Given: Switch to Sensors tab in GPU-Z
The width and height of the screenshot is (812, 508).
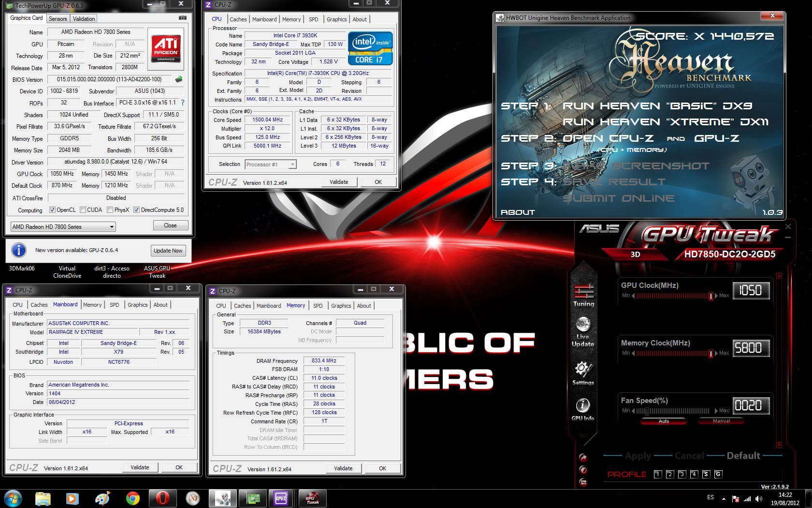Looking at the screenshot, I should tap(58, 19).
